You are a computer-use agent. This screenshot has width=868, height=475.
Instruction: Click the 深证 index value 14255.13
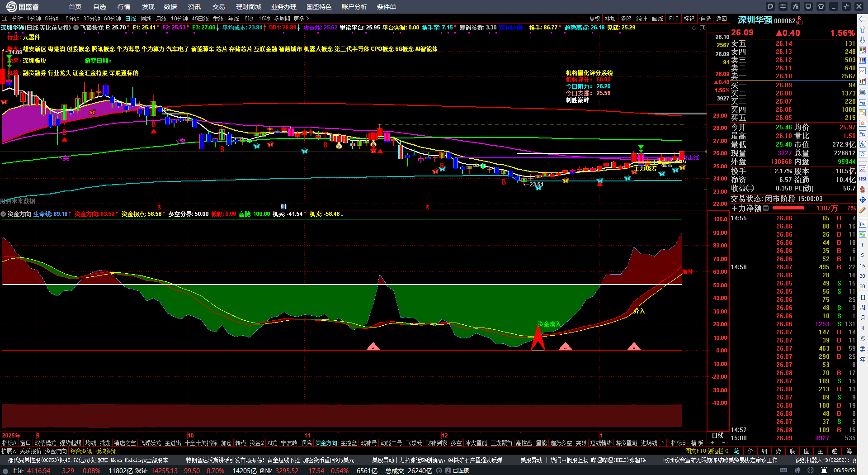click(x=165, y=470)
